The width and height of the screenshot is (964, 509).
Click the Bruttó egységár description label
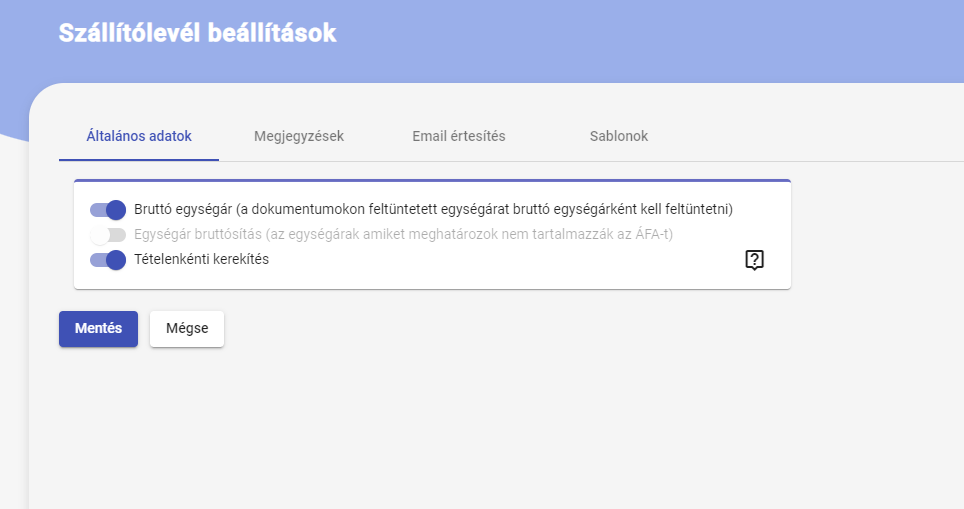point(433,210)
